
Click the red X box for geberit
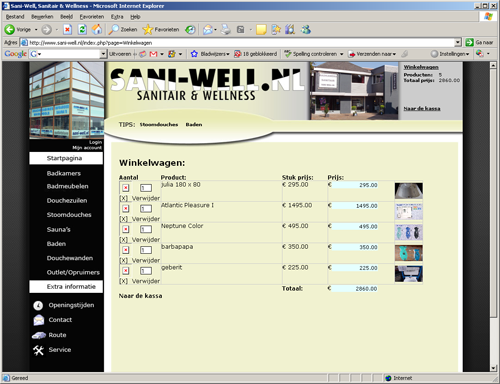click(x=126, y=271)
